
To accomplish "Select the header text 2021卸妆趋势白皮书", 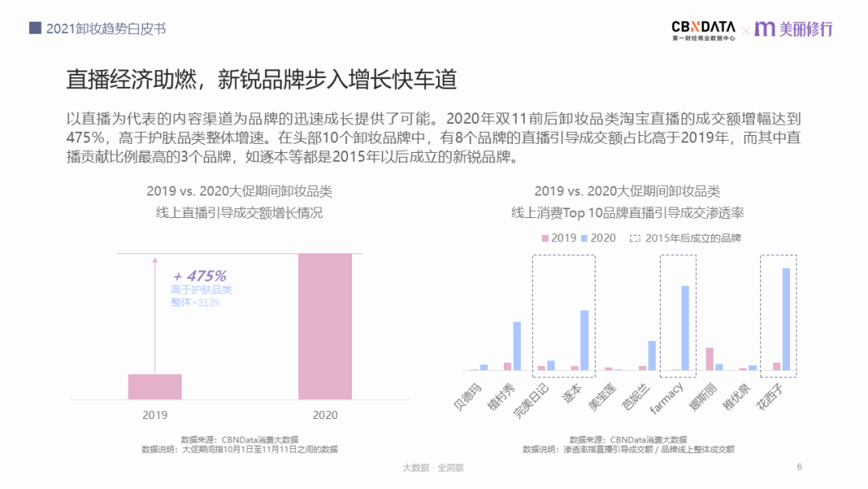I will coord(106,29).
